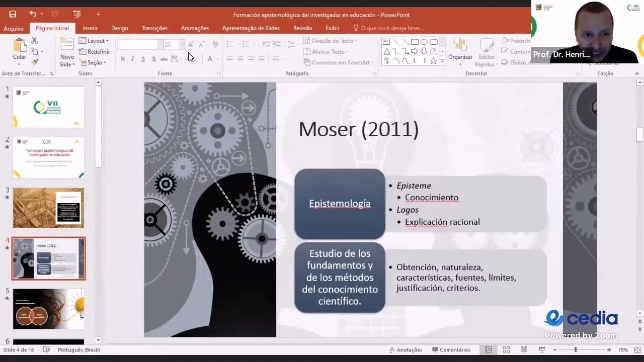Click the Redefinir button

(94, 51)
